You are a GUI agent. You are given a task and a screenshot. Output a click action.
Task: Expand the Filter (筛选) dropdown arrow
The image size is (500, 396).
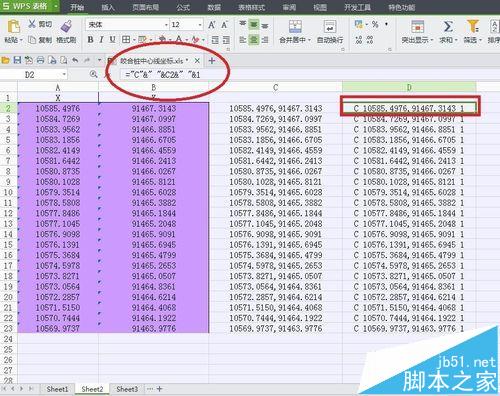(480, 40)
